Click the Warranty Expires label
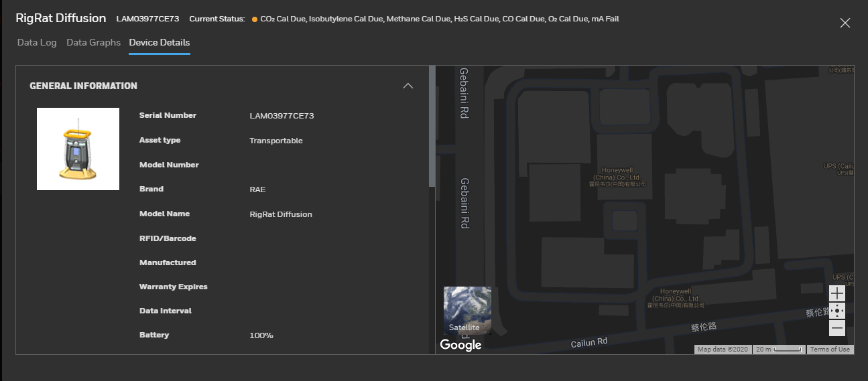 [x=174, y=287]
